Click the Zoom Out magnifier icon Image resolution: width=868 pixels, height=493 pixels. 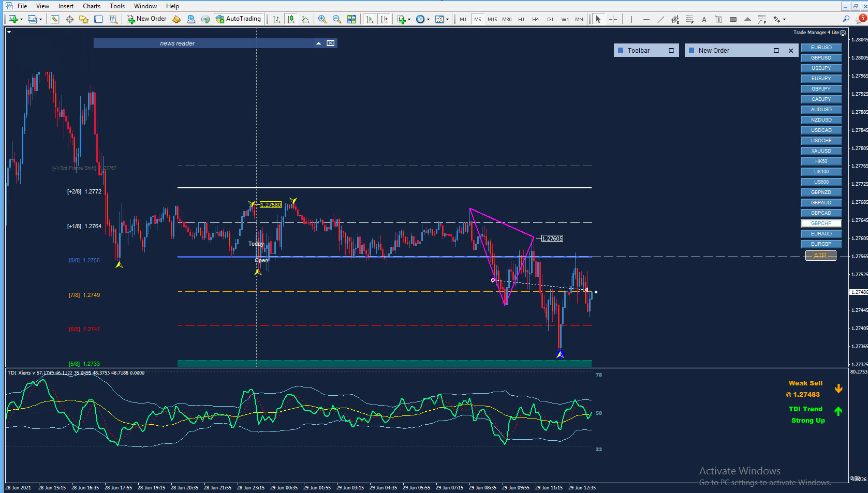[337, 19]
